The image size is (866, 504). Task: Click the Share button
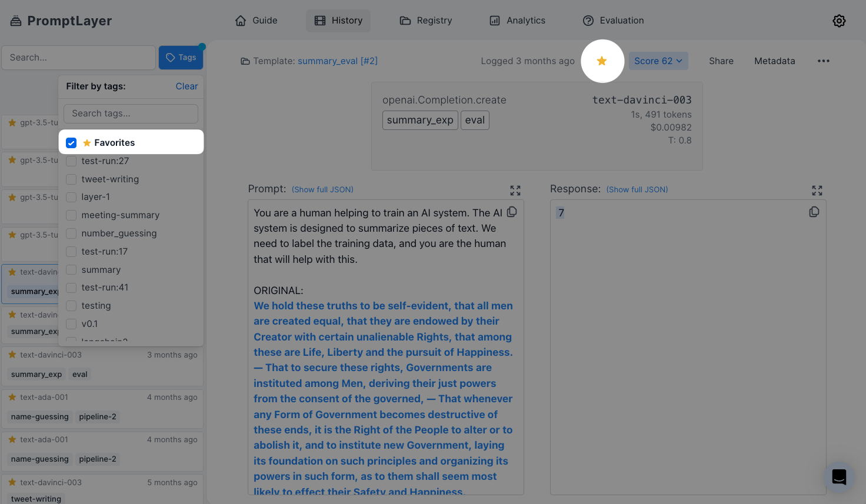pyautogui.click(x=721, y=61)
